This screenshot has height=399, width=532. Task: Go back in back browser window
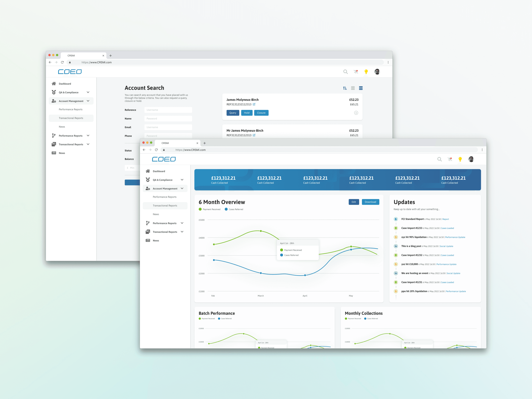click(x=50, y=62)
